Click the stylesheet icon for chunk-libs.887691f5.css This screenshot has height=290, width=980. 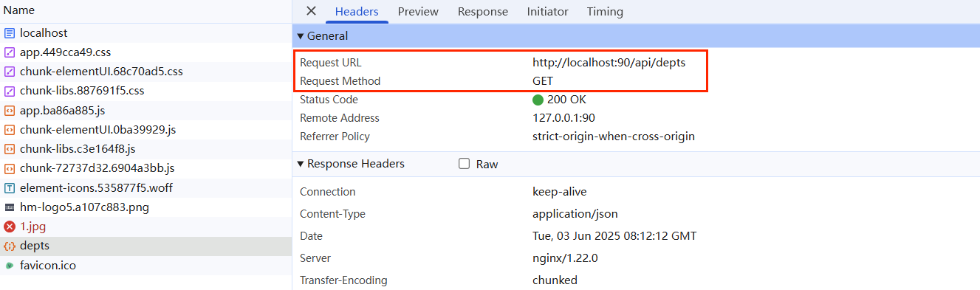pyautogui.click(x=10, y=92)
